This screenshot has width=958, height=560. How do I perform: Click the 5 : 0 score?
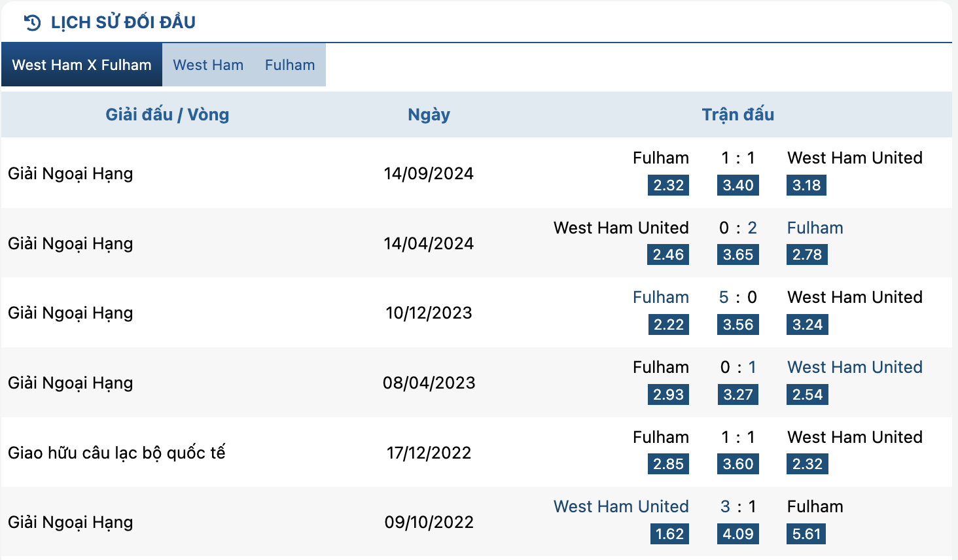point(738,297)
